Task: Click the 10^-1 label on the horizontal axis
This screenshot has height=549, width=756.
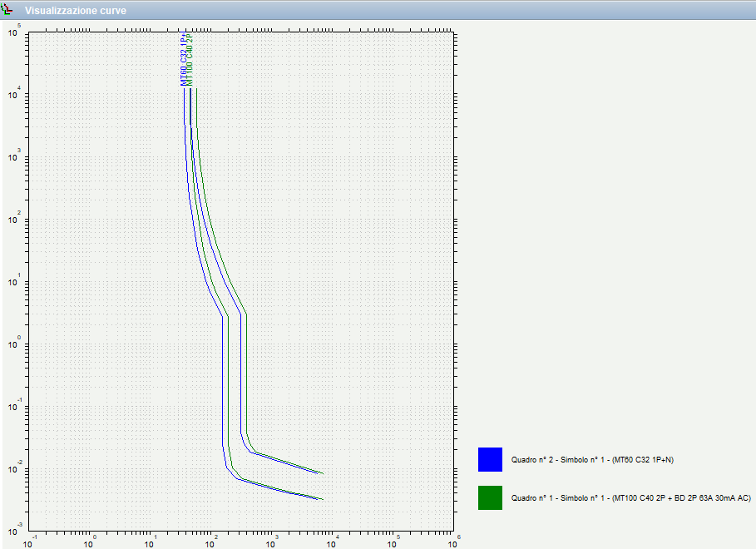Action: (x=29, y=542)
